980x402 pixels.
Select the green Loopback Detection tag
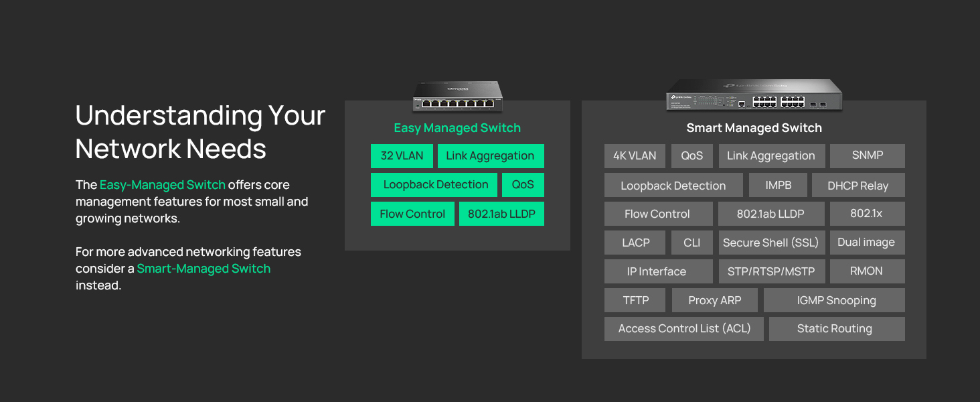tap(435, 185)
